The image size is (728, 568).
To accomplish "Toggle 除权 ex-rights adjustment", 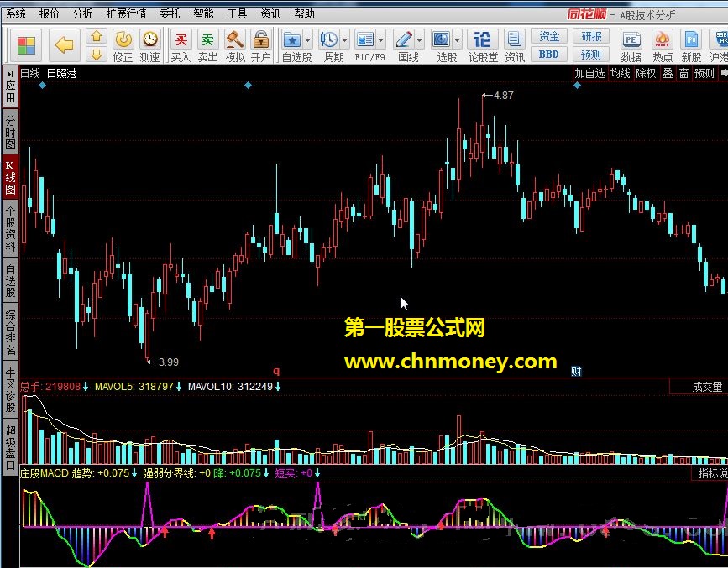I will pyautogui.click(x=646, y=73).
